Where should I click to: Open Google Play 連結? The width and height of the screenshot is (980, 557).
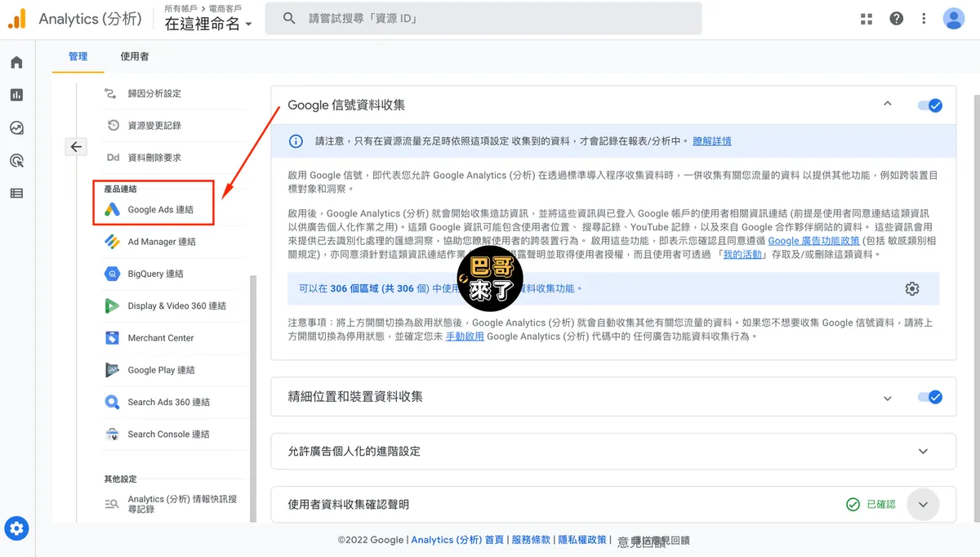click(161, 370)
